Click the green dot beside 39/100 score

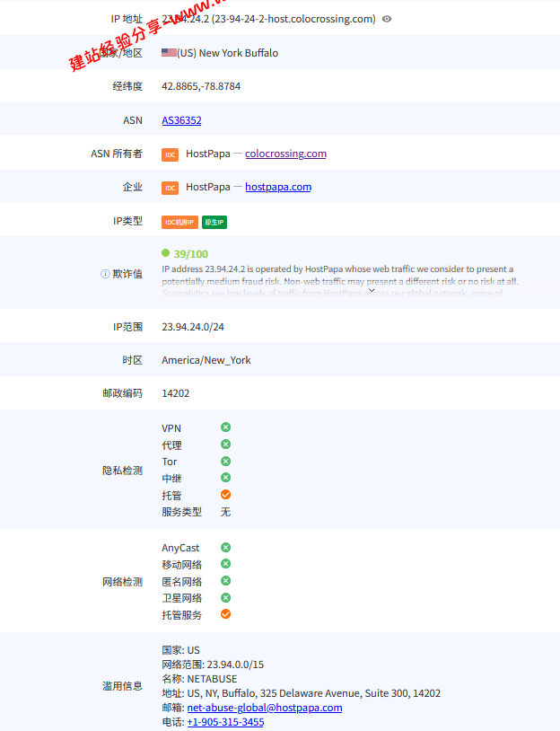165,253
